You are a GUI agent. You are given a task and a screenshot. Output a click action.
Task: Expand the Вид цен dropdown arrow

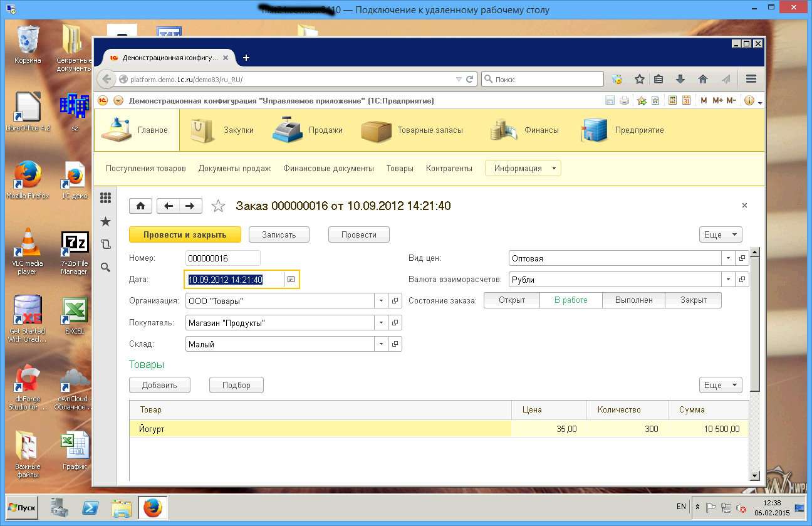click(x=728, y=258)
